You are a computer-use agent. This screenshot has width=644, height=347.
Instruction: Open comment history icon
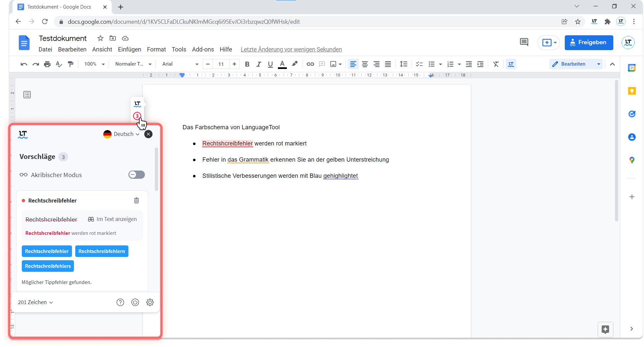pos(524,42)
